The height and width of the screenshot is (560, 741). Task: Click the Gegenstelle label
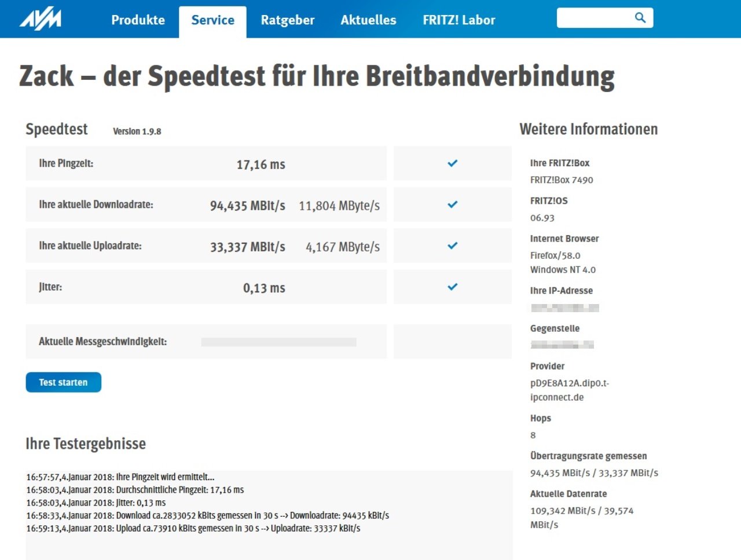click(555, 328)
